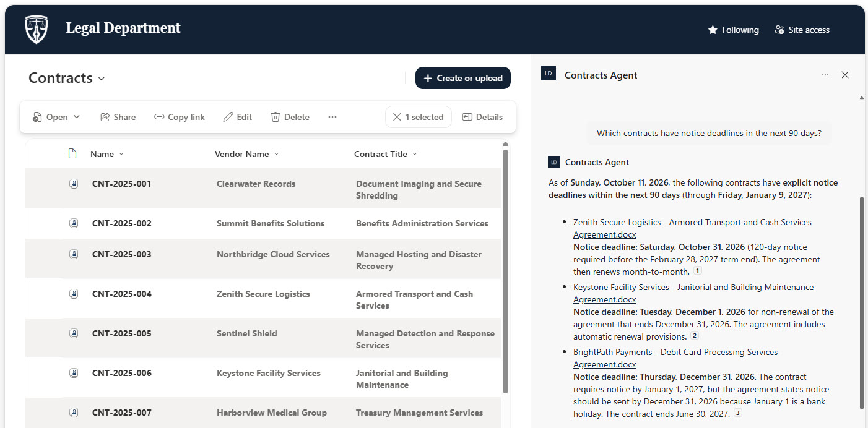Open document CNT-2025-005

[x=122, y=333]
